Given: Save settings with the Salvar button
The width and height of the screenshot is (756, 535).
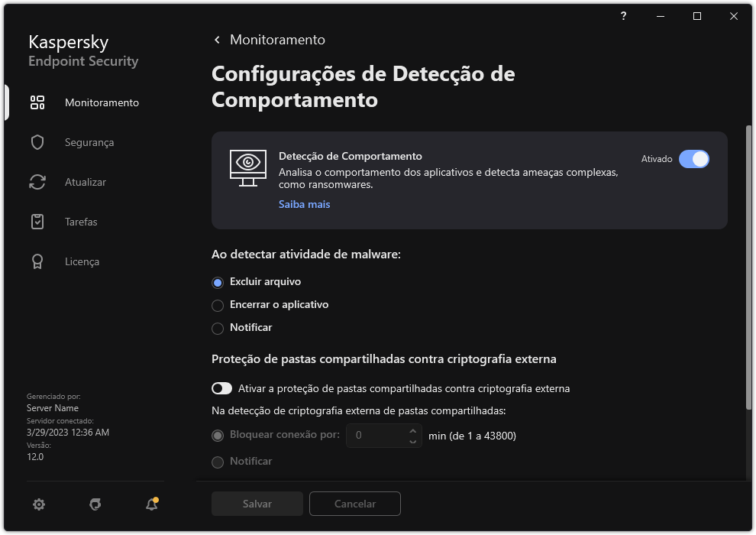Looking at the screenshot, I should (257, 504).
